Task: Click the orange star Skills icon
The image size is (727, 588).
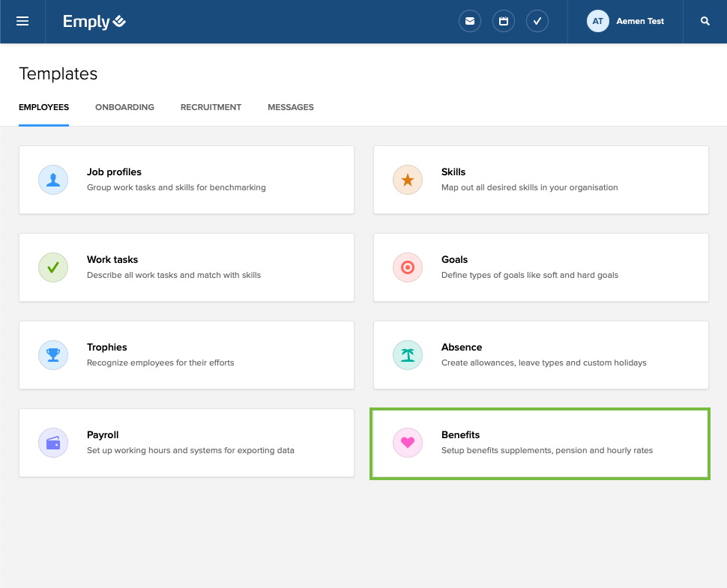Action: [408, 180]
